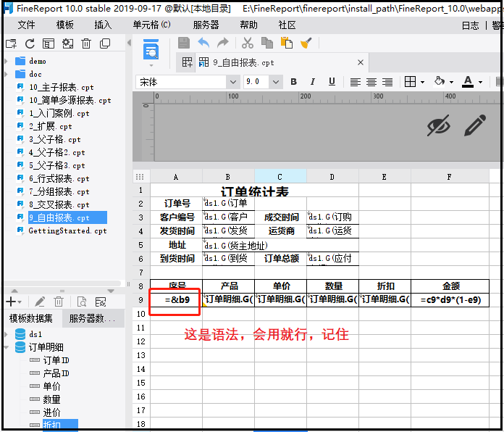Select the 订单统计表 title cell

[x=254, y=190]
